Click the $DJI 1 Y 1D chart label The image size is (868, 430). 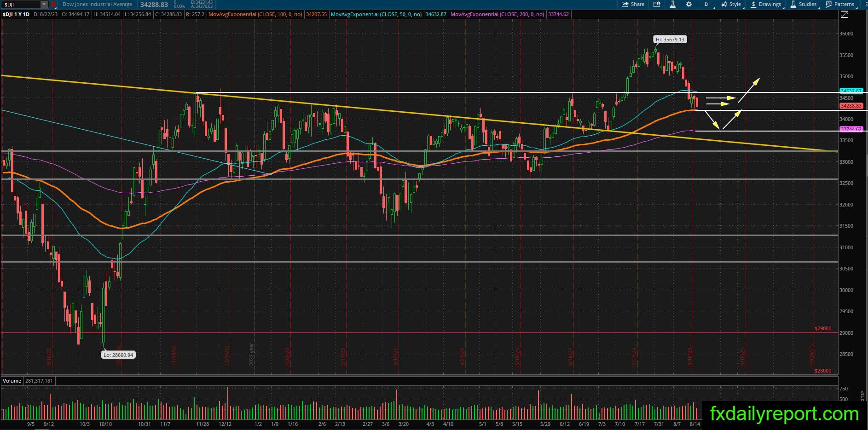16,14
